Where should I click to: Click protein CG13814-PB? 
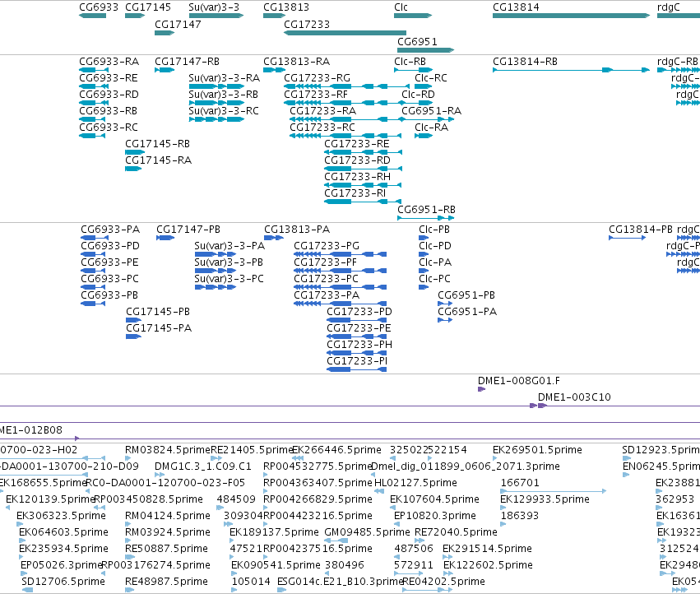pyautogui.click(x=641, y=230)
